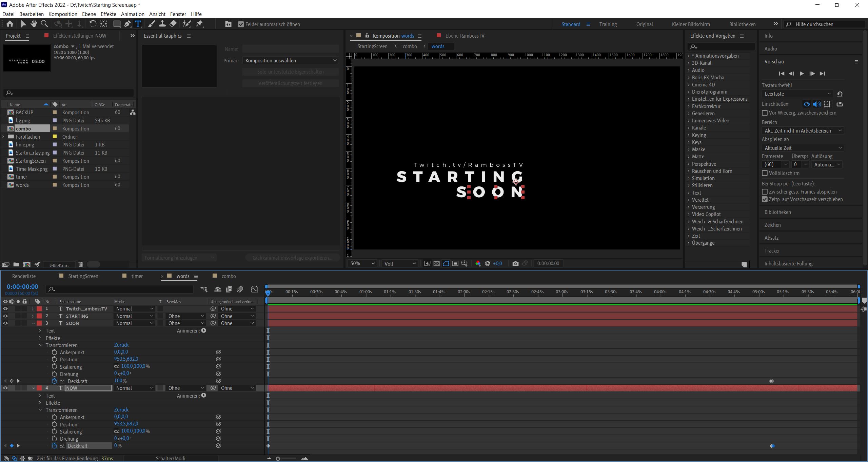
Task: Hide the STARTING layer via eye icon
Action: 5,316
